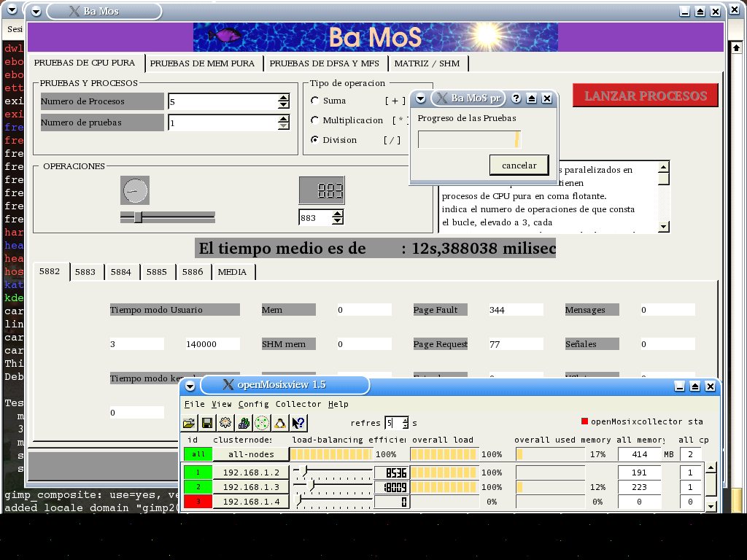Decrease the 883 operations spinbox value

click(337, 221)
